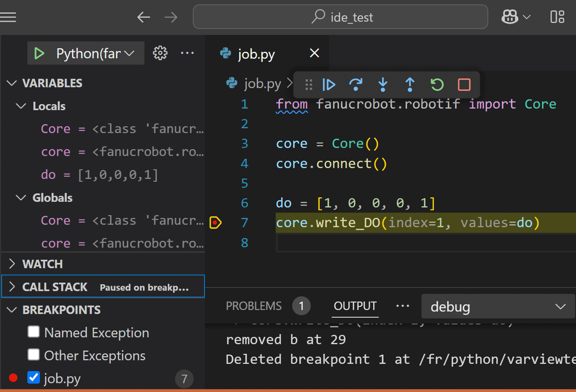Image resolution: width=576 pixels, height=392 pixels.
Task: Open launch configuration settings gear
Action: [x=160, y=53]
